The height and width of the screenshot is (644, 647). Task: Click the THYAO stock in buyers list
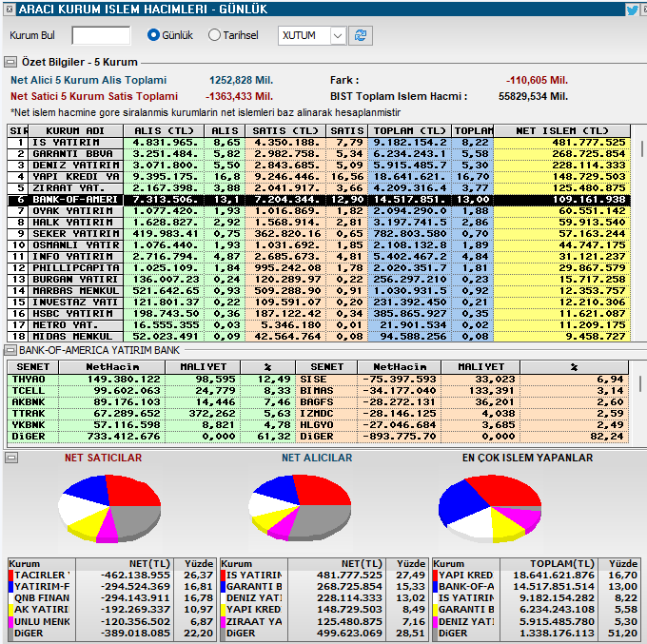(x=151, y=380)
